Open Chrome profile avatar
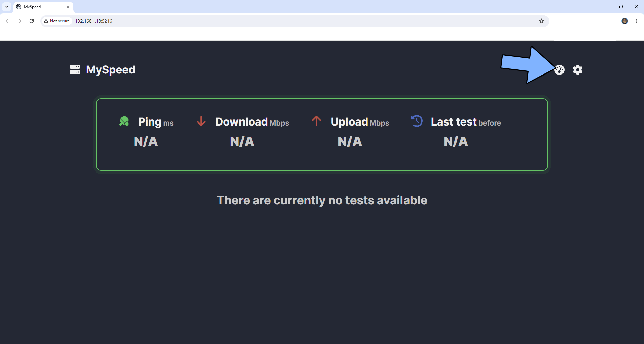 coord(625,21)
